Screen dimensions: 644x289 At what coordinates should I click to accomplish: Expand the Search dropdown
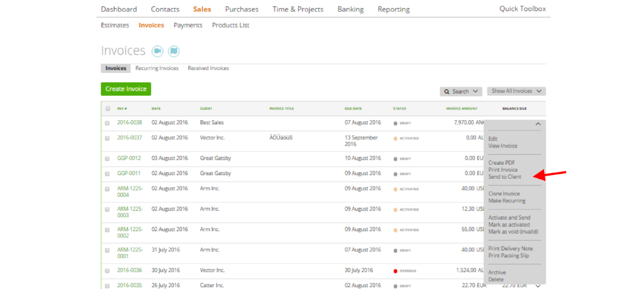click(x=461, y=91)
